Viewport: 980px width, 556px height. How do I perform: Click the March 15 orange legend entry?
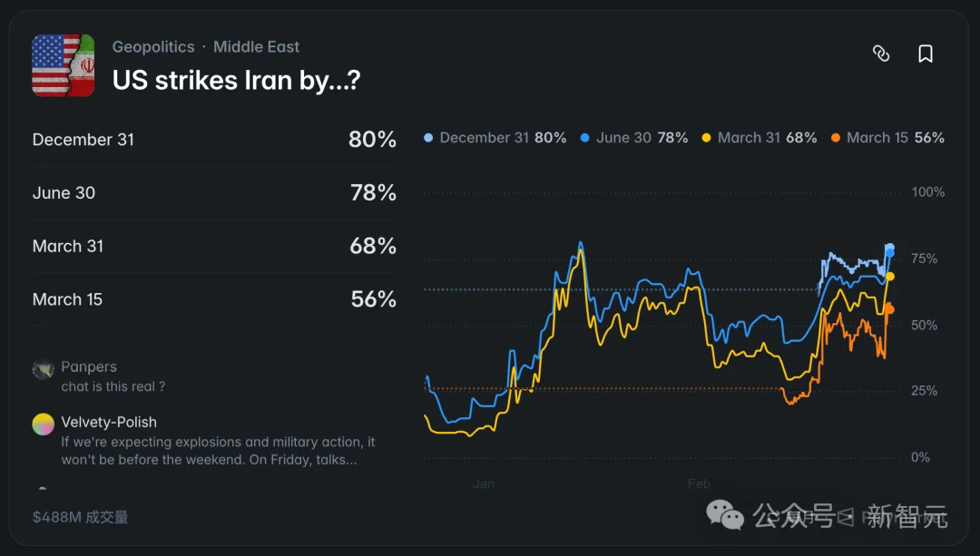[887, 138]
